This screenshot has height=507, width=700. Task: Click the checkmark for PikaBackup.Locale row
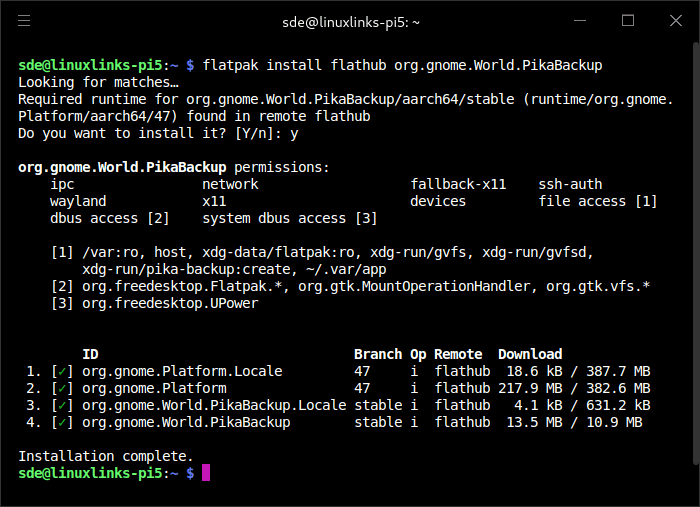pos(62,405)
